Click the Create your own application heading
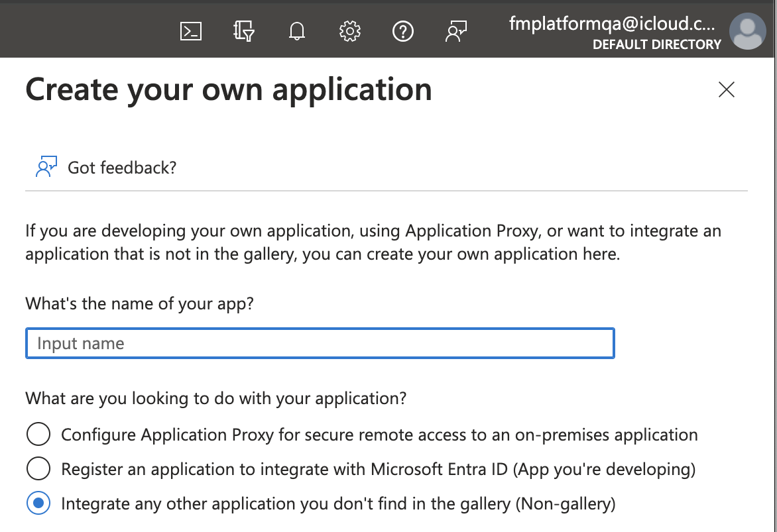Screen dimensions: 777x532 tap(228, 89)
